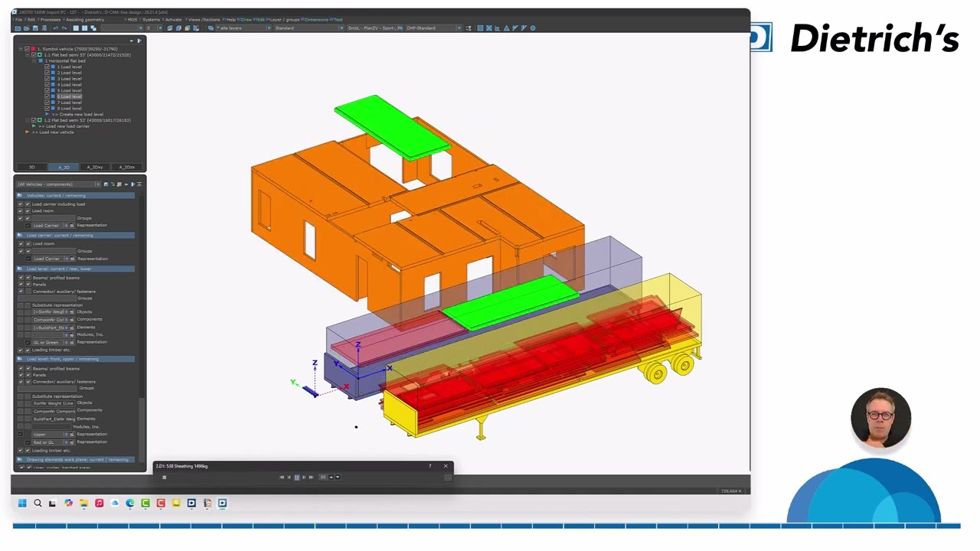Collapse the 'Load level: front, upper / remaining' header
980x551 pixels.
pyautogui.click(x=76, y=359)
